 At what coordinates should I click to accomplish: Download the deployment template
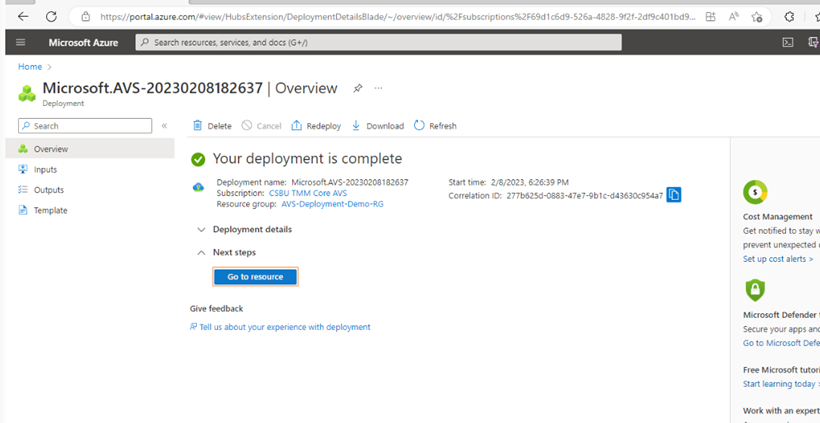378,125
